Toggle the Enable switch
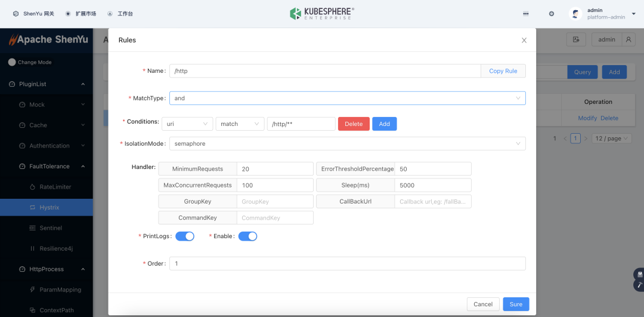644x317 pixels. [x=247, y=236]
